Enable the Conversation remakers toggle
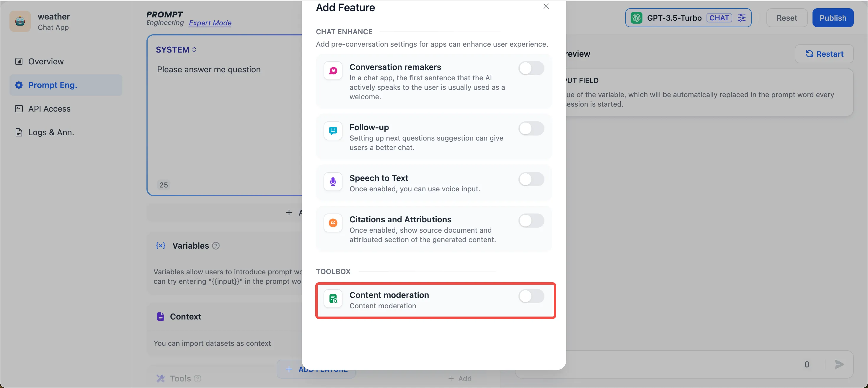Viewport: 868px width, 388px height. click(x=531, y=69)
